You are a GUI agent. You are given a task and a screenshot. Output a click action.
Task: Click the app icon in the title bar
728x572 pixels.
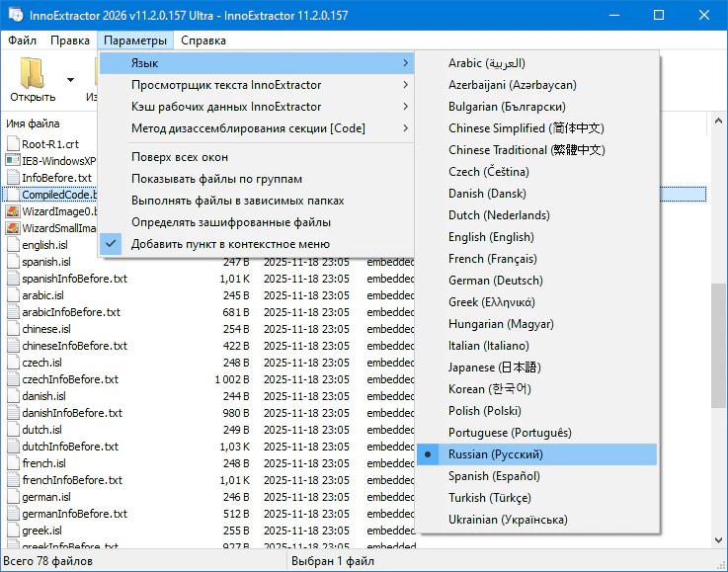[16, 14]
